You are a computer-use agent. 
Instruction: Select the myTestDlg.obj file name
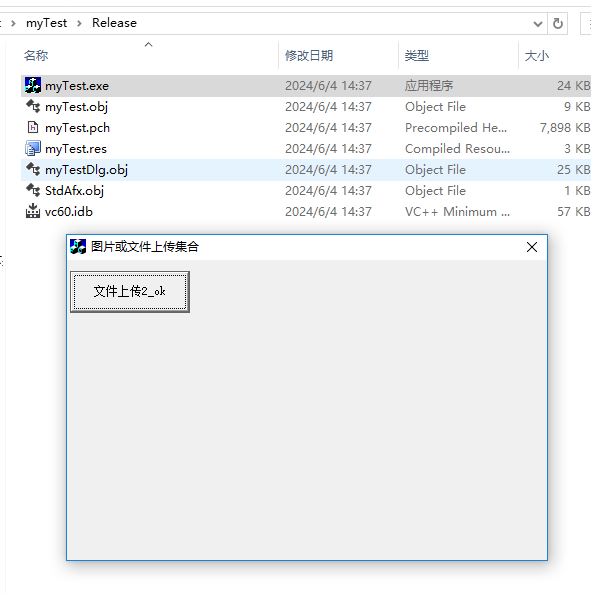click(x=86, y=170)
